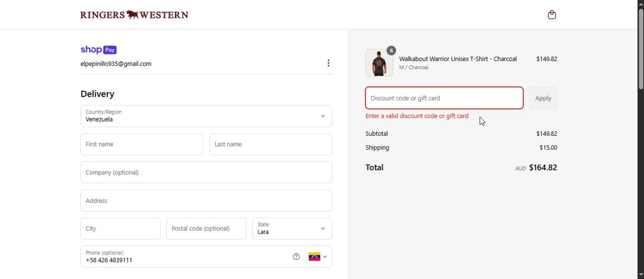Image resolution: width=644 pixels, height=279 pixels.
Task: Click the Address input field
Action: tap(206, 201)
